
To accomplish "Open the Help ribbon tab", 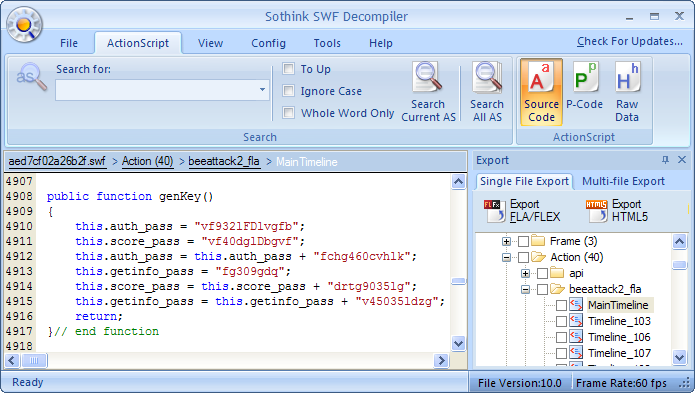I will point(381,43).
